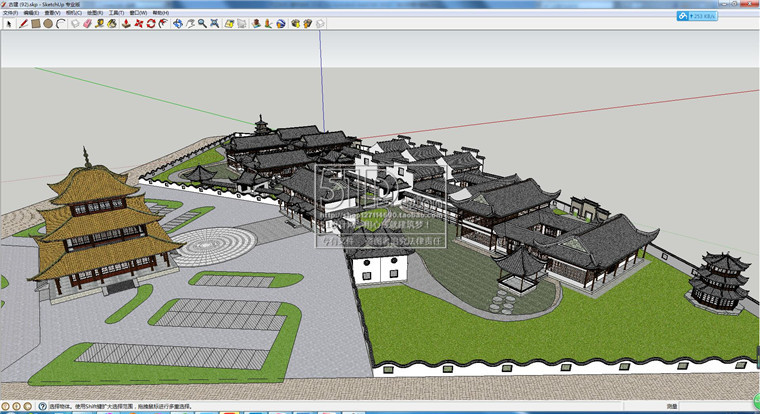760x414 pixels.
Task: Select the Offset tool
Action: pos(163,24)
